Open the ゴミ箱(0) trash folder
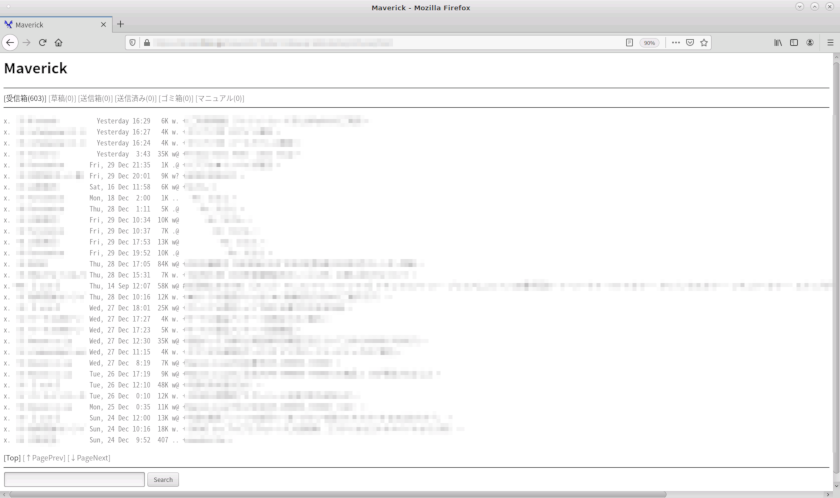This screenshot has height=498, width=840. 176,99
